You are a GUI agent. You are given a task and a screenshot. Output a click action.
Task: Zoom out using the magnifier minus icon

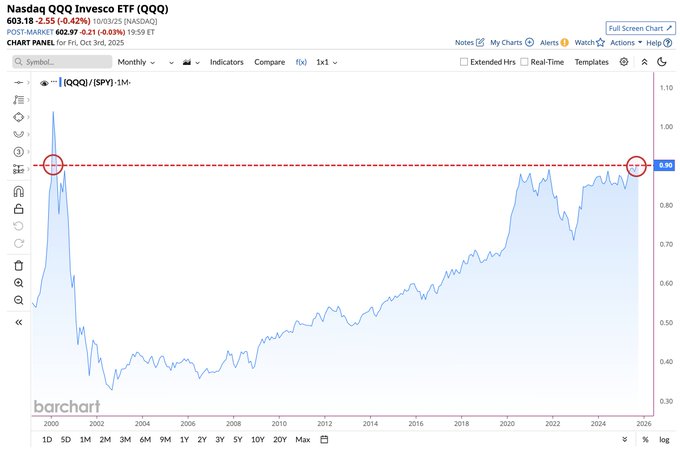pos(19,300)
